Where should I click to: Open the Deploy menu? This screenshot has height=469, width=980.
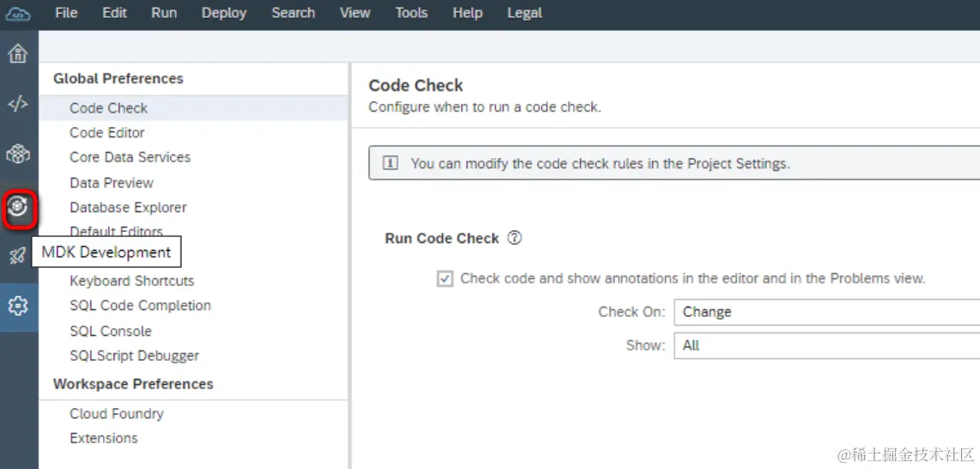pyautogui.click(x=224, y=13)
